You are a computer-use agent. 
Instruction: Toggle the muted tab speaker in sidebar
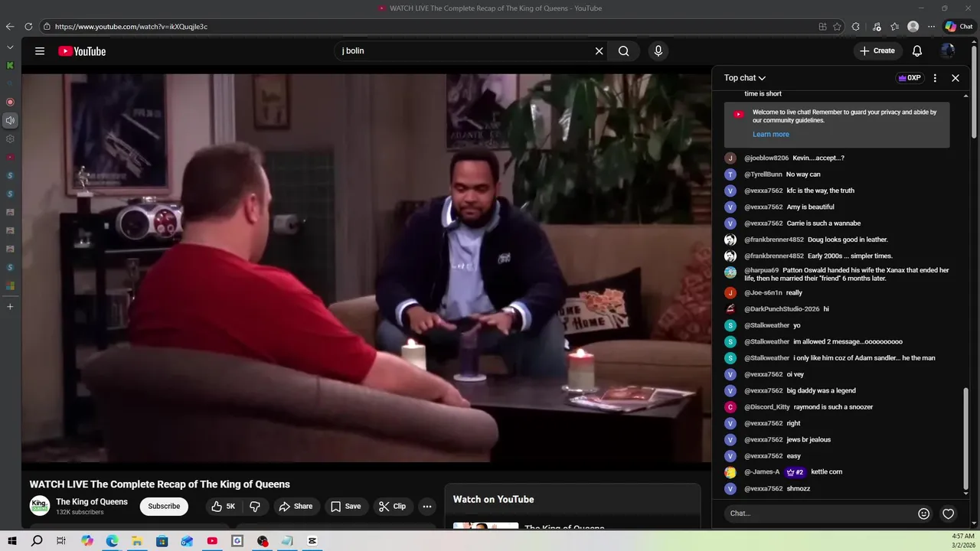coord(10,120)
